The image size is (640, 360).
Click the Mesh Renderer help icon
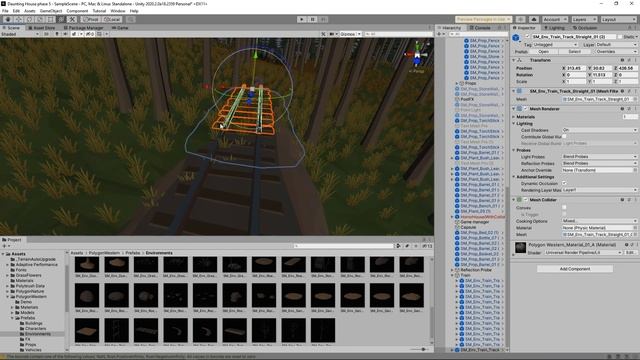click(622, 109)
